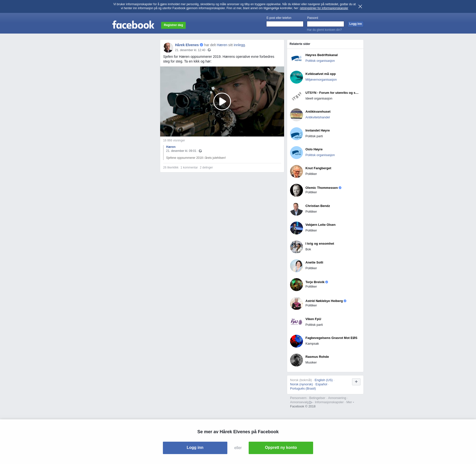Screen dimensions: 476x464
Task: Click Opprett ny konto button
Action: 281,448
